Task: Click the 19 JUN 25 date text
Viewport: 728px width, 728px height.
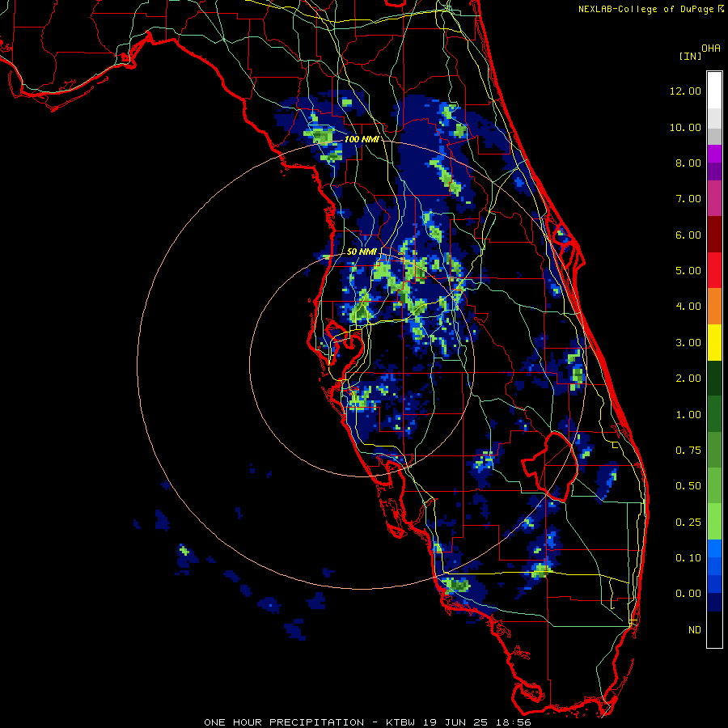Action: (x=455, y=722)
